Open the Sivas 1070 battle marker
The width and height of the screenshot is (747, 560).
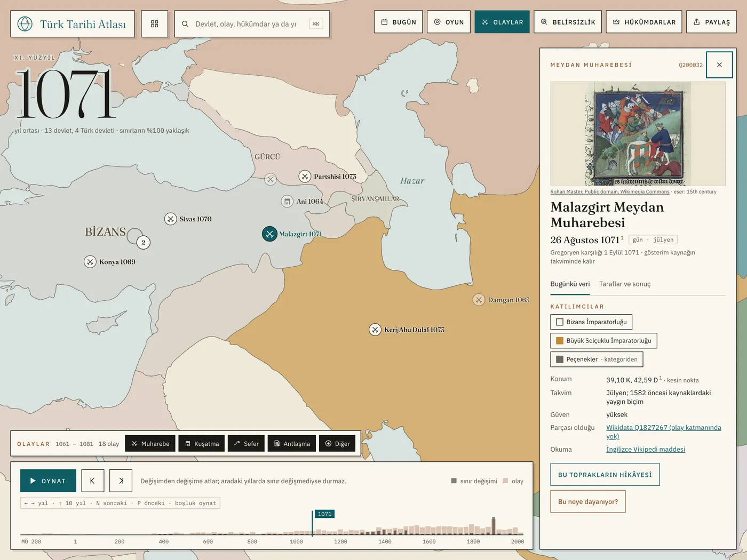(170, 219)
